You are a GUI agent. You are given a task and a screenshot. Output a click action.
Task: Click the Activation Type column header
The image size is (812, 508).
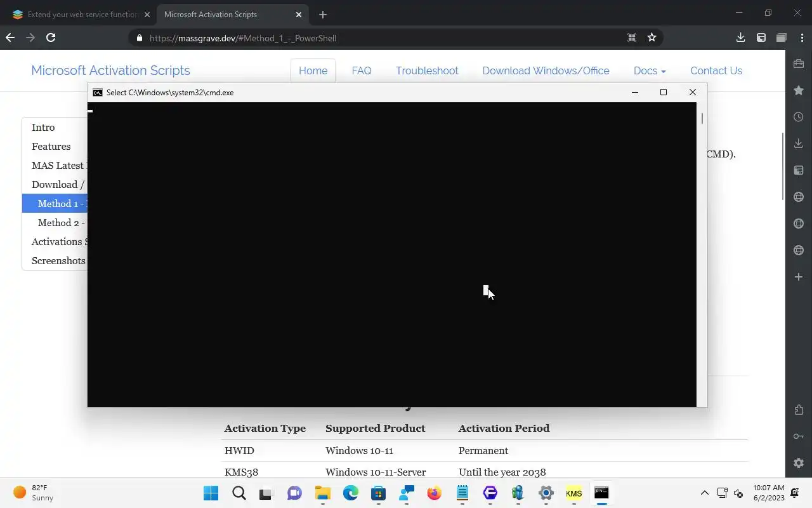(265, 428)
